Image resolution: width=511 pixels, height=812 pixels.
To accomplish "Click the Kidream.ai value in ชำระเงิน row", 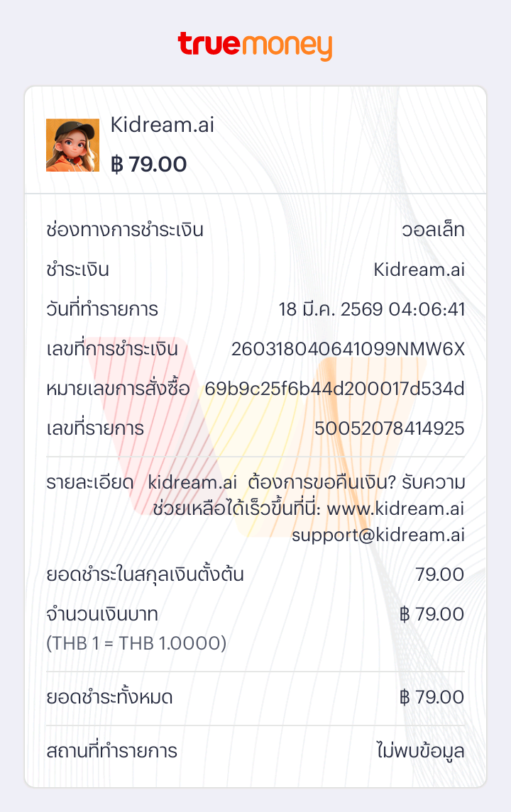I will click(419, 270).
